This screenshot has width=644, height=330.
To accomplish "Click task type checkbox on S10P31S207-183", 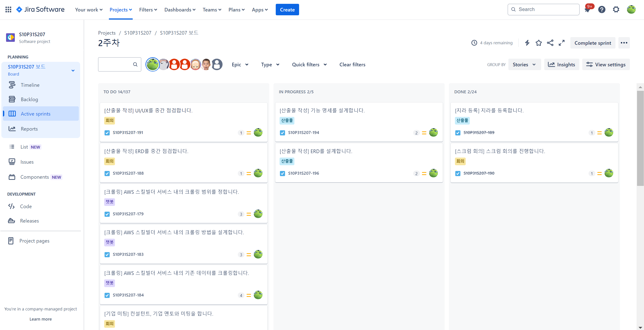I will tap(107, 255).
